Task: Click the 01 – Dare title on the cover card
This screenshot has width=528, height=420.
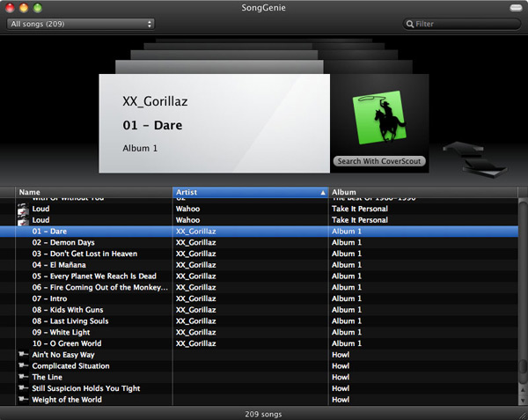Action: pyautogui.click(x=152, y=125)
